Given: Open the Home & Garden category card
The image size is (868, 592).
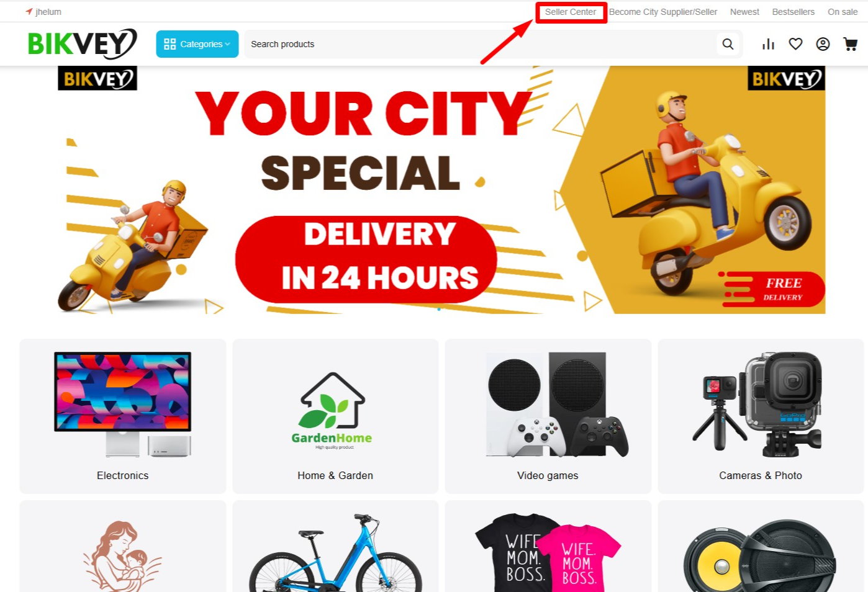Looking at the screenshot, I should 335,416.
